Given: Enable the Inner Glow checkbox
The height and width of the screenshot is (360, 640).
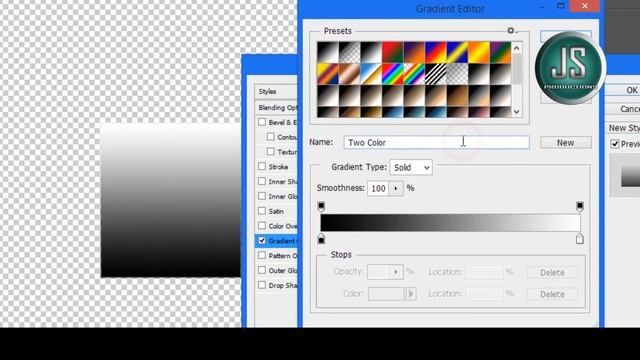Looking at the screenshot, I should tap(262, 196).
